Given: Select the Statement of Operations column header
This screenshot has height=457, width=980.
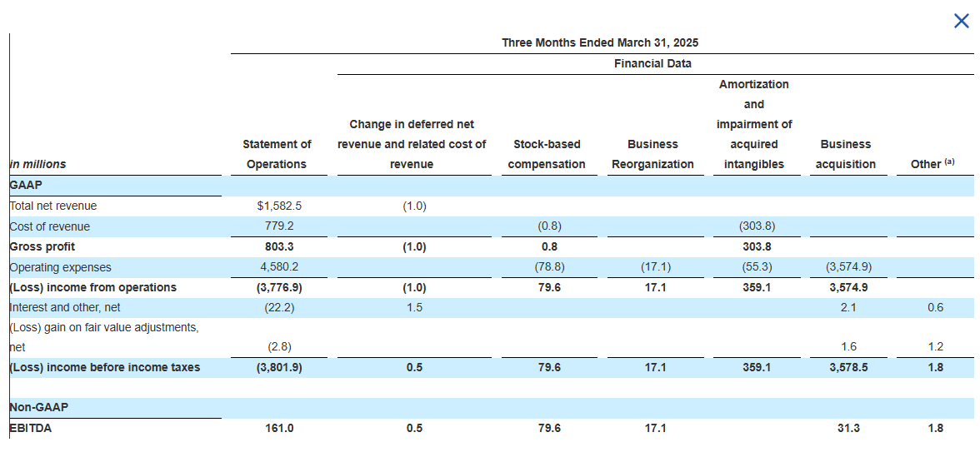Looking at the screenshot, I should point(277,154).
